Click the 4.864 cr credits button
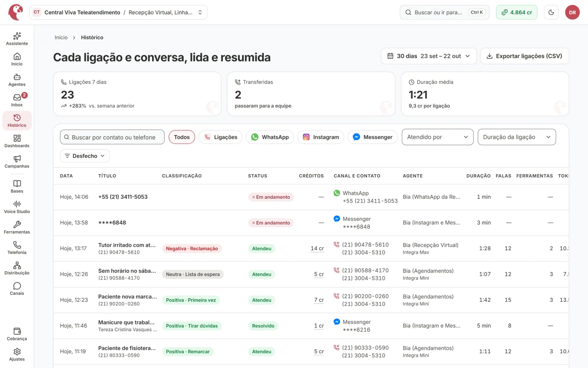Image resolution: width=588 pixels, height=368 pixels. (517, 12)
